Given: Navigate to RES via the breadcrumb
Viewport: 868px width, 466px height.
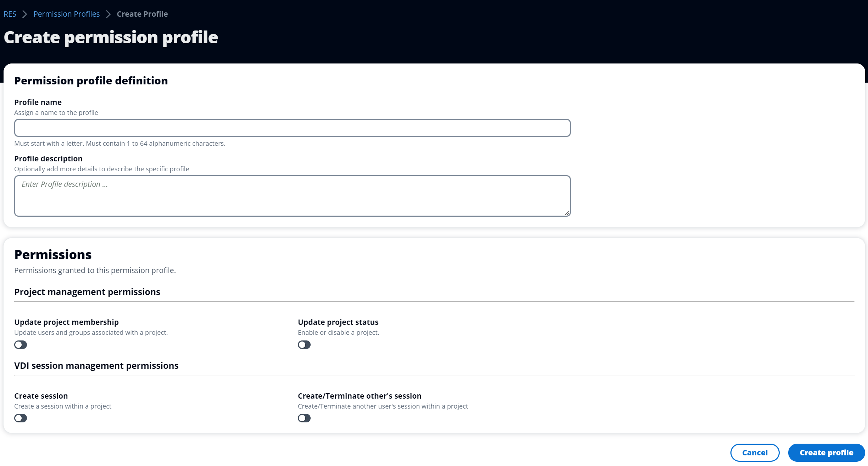Looking at the screenshot, I should tap(10, 14).
